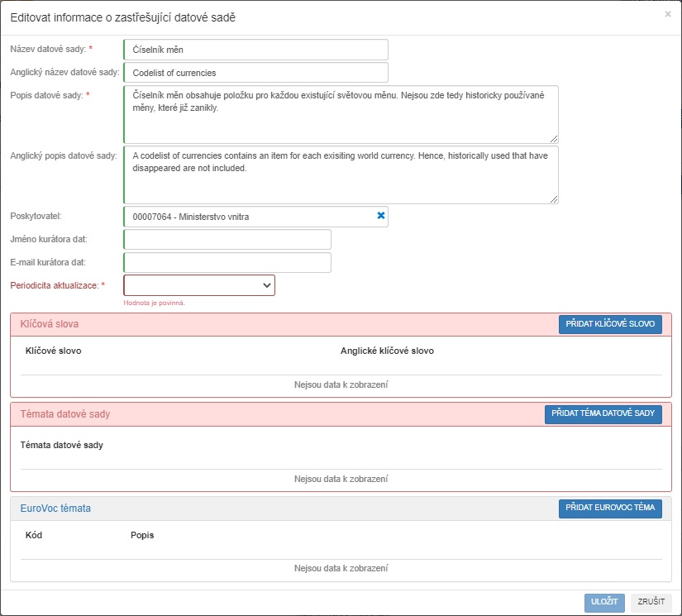
Task: Click the Témata datové sady panel heading
Action: tap(65, 414)
